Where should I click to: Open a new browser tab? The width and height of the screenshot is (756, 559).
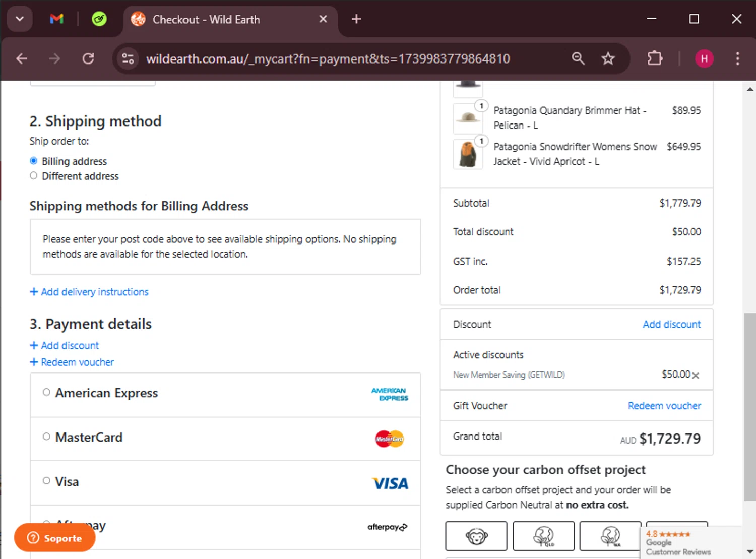(356, 19)
